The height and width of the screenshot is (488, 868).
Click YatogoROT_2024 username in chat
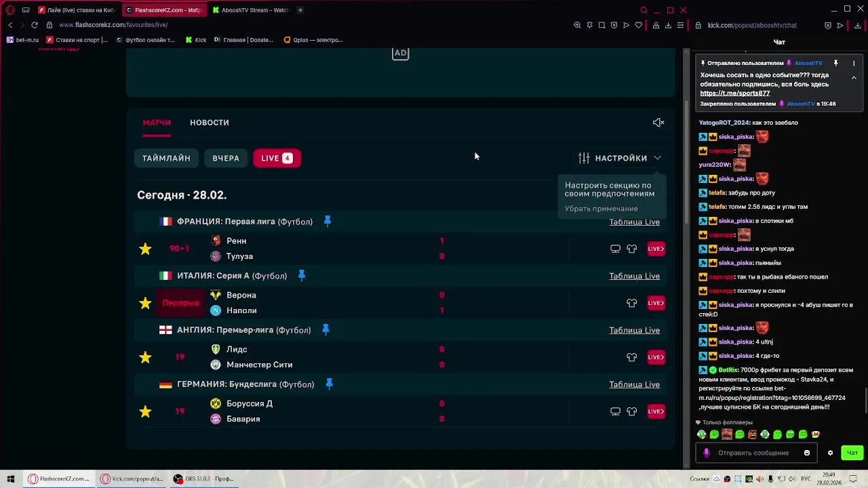tap(724, 123)
